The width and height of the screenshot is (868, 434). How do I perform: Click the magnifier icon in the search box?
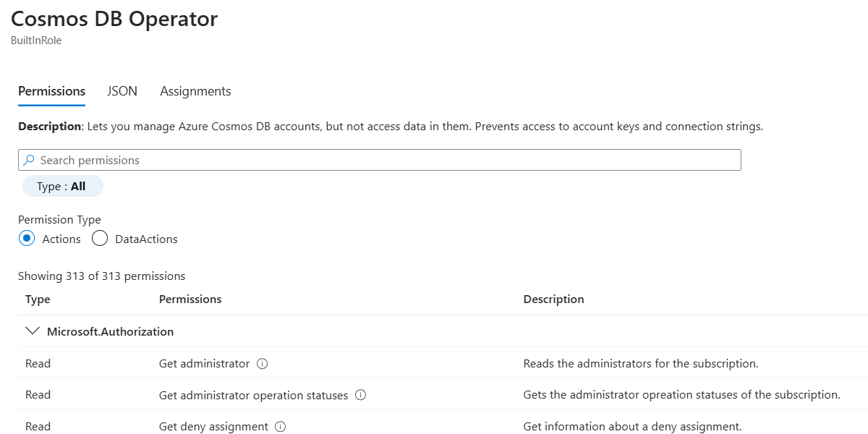pyautogui.click(x=29, y=159)
